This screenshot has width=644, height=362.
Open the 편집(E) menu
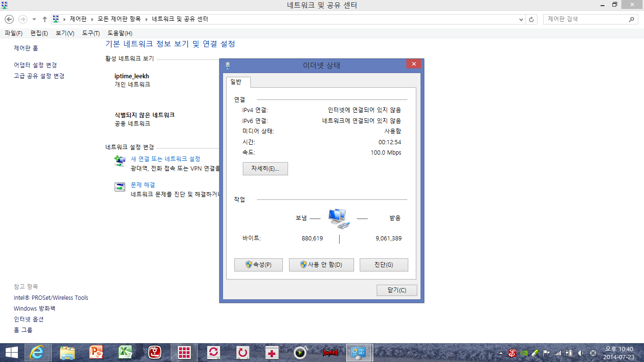39,33
